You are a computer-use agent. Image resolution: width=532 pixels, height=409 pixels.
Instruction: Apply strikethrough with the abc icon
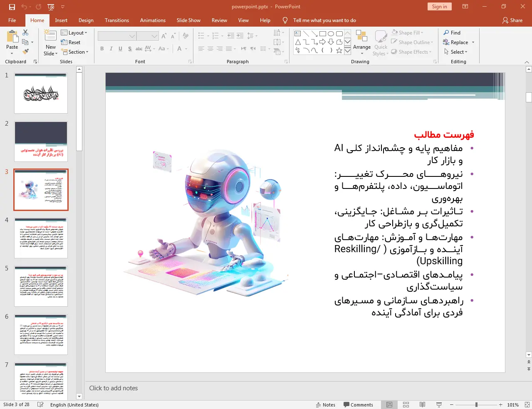click(139, 49)
